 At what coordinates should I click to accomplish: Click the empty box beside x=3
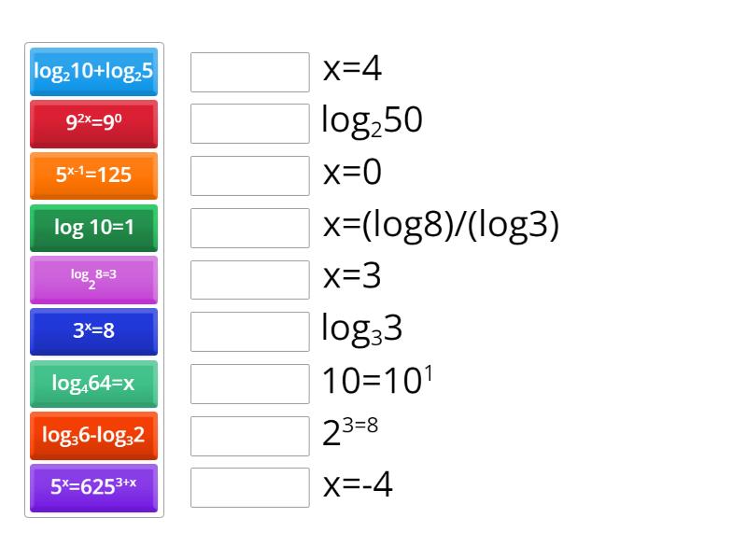249,279
